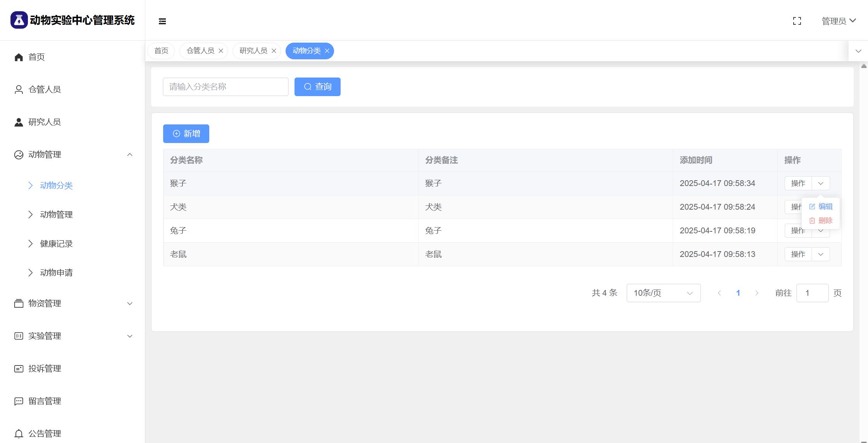Select 编辑 in the dropdown menu
Image resolution: width=868 pixels, height=443 pixels.
pos(821,207)
